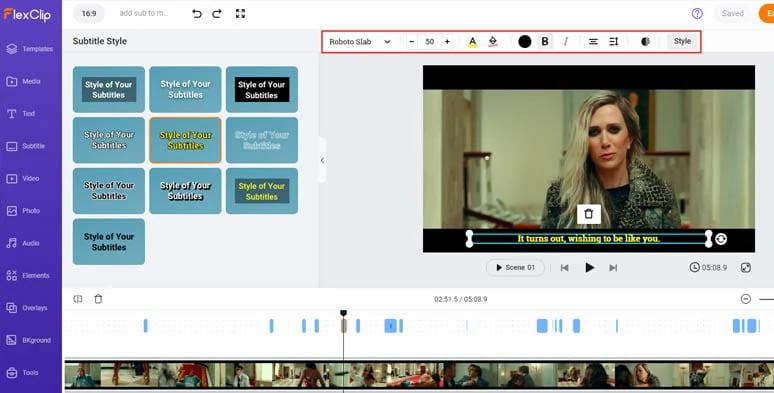Open line spacing options
Viewport: 774px width, 393px height.
click(x=614, y=42)
